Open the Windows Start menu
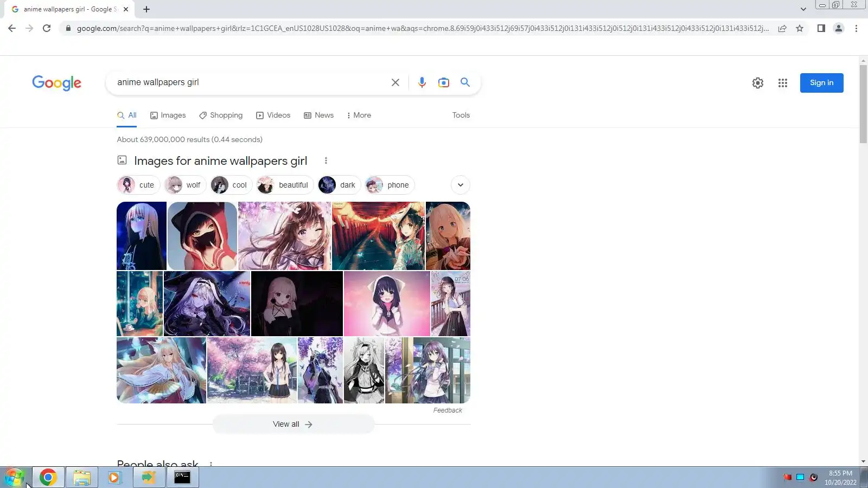This screenshot has height=488, width=868. coord(15,477)
